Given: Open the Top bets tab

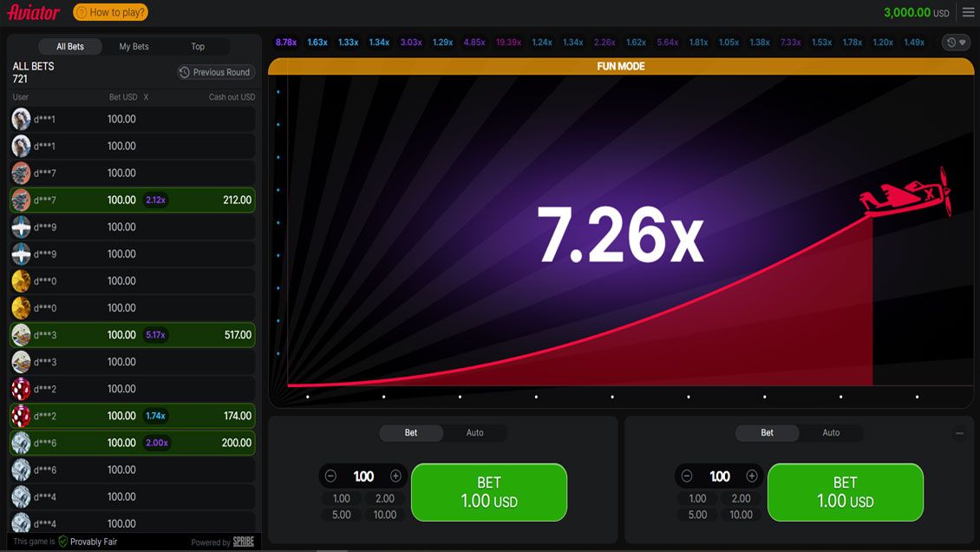Looking at the screenshot, I should (x=198, y=47).
